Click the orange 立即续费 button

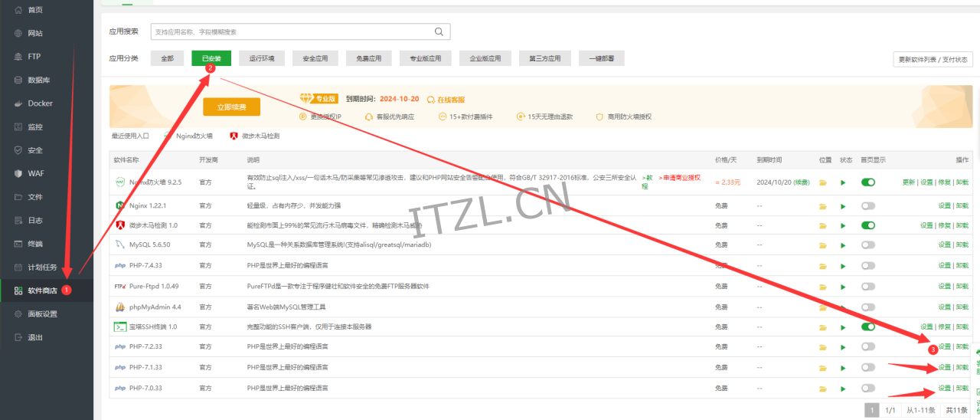pyautogui.click(x=231, y=107)
